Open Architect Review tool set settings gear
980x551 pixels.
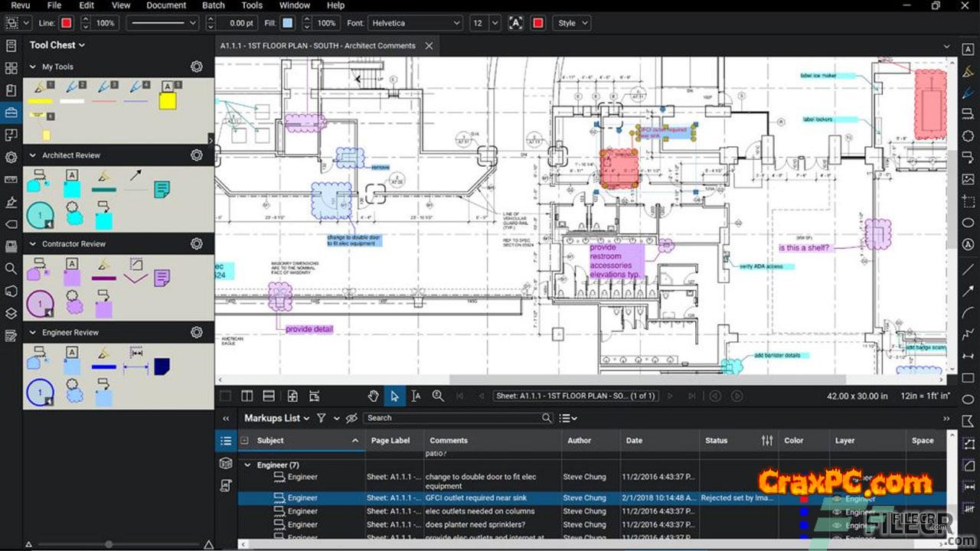click(197, 155)
